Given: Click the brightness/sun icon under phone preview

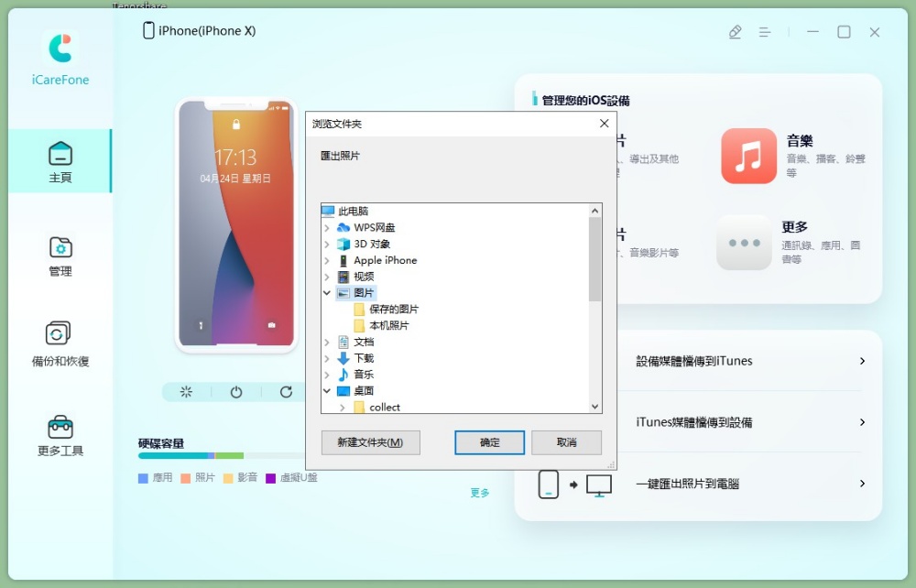Looking at the screenshot, I should (x=186, y=392).
